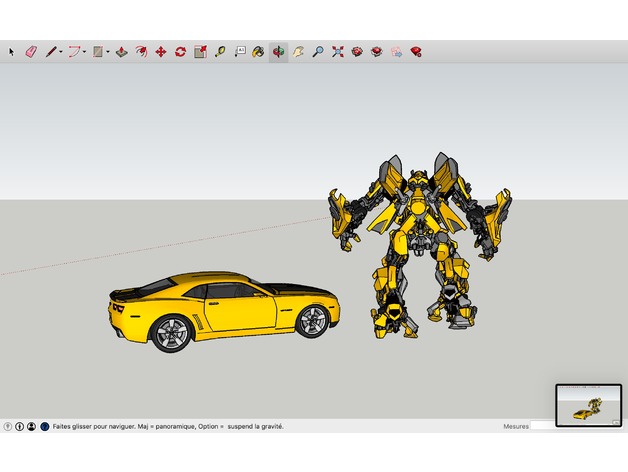Pick the Line pencil tool
Image resolution: width=628 pixels, height=472 pixels.
(51, 52)
